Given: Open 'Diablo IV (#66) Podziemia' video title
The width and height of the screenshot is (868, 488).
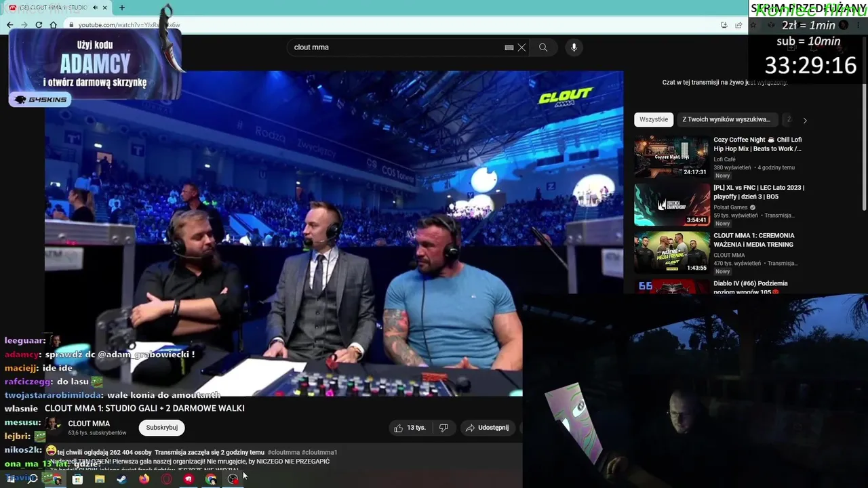Looking at the screenshot, I should pos(751,287).
